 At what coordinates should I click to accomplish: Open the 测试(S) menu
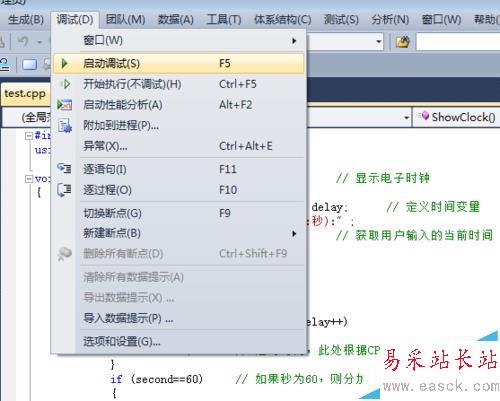click(x=341, y=20)
